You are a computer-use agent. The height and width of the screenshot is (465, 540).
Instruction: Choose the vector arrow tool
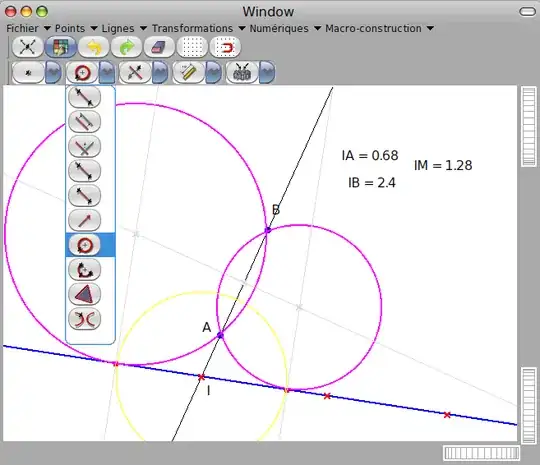pos(84,220)
